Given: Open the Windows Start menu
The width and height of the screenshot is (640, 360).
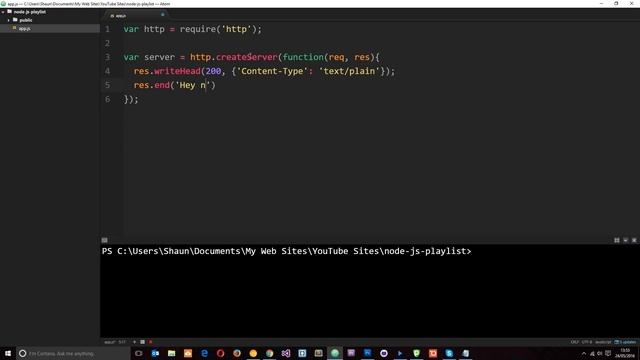Looking at the screenshot, I should (8, 353).
